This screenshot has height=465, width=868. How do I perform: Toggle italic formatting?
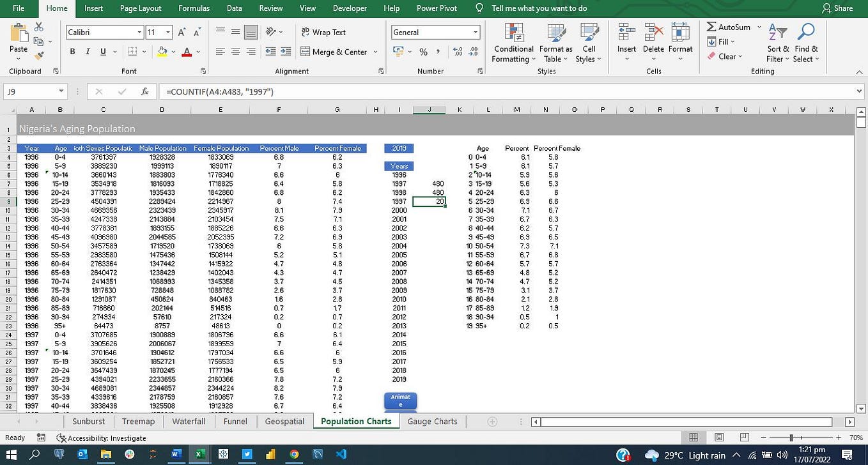tap(88, 51)
